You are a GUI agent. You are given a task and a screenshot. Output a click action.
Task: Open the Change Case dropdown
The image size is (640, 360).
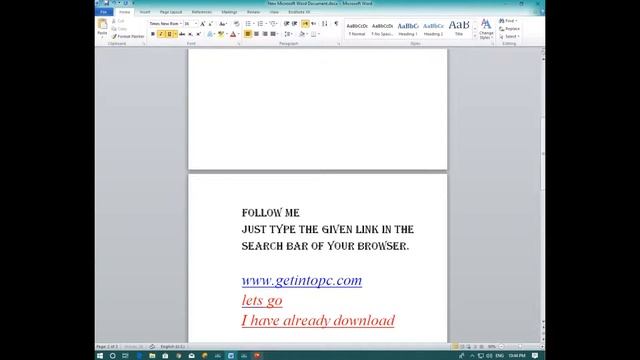pyautogui.click(x=223, y=24)
